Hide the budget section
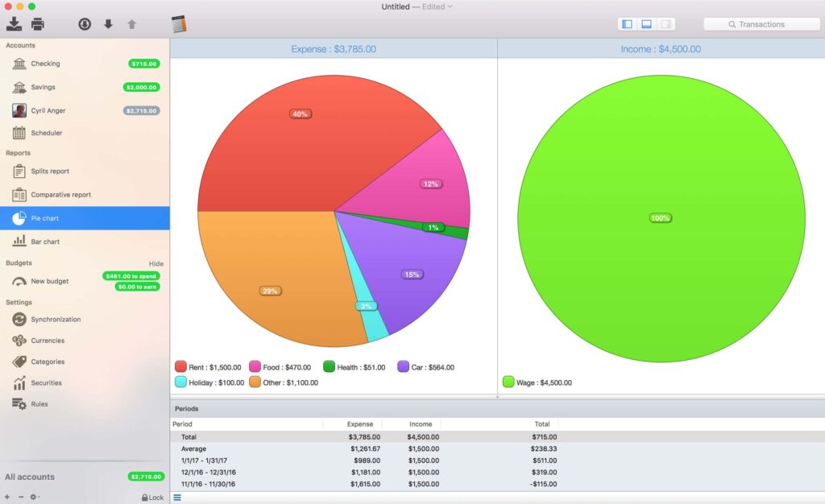Screen dimensions: 825x504 tap(155, 263)
